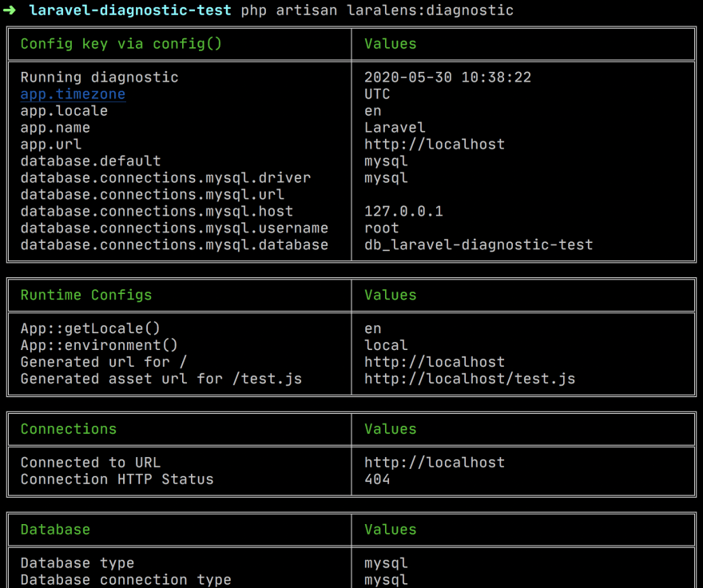The image size is (703, 588).
Task: Click http://localhost in Generated url row
Action: (435, 362)
